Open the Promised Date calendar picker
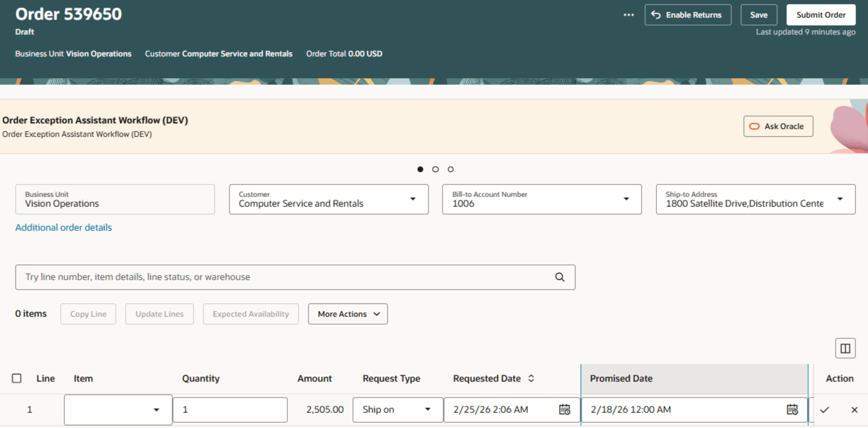Screen dimensions: 868x428 pyautogui.click(x=792, y=410)
